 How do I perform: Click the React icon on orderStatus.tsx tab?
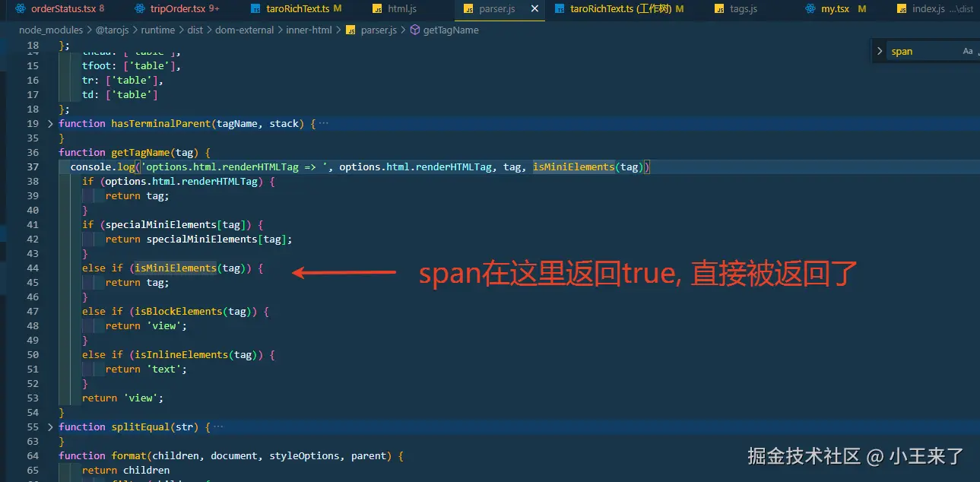click(x=21, y=9)
